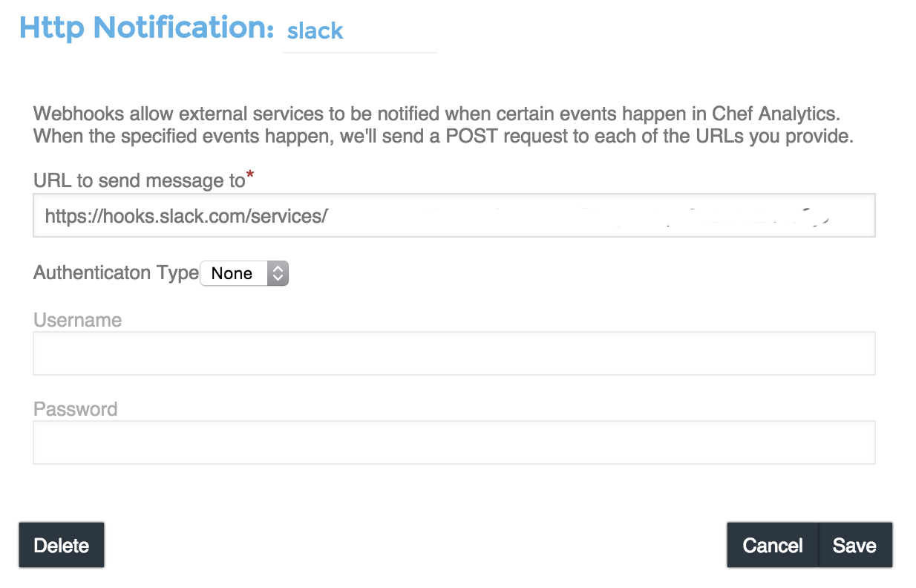The width and height of the screenshot is (916, 588).
Task: Focus the Password text field
Action: click(454, 442)
